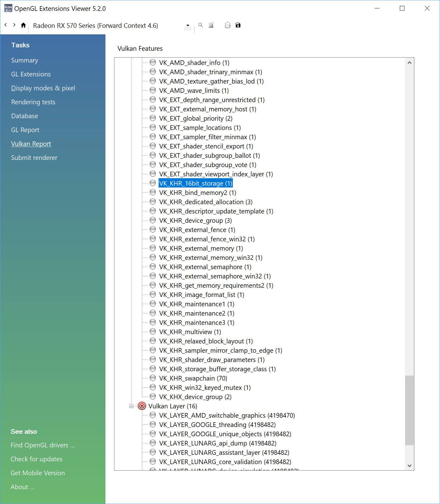This screenshot has width=440, height=504.
Task: Collapse the Vulkan Layer tree node
Action: tap(131, 406)
